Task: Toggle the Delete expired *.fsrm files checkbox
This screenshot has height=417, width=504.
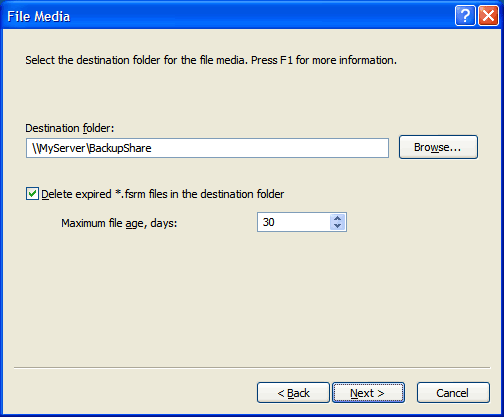Action: pyautogui.click(x=32, y=194)
